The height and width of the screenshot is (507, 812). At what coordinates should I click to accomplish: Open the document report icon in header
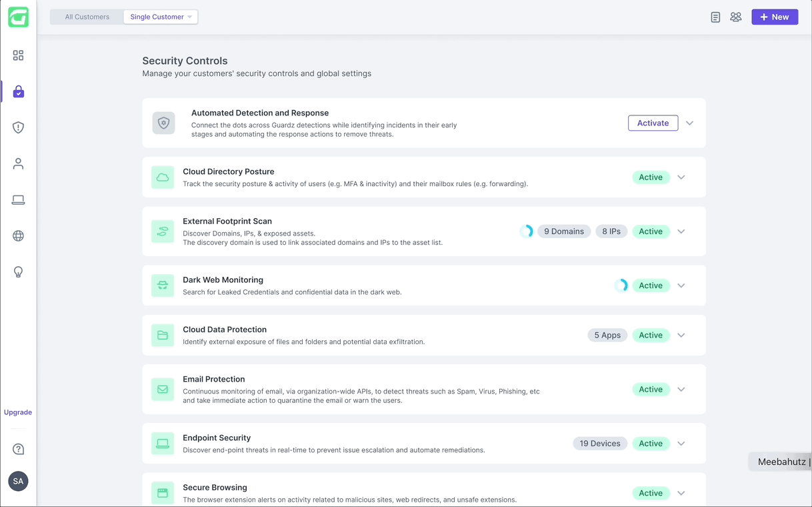(715, 17)
